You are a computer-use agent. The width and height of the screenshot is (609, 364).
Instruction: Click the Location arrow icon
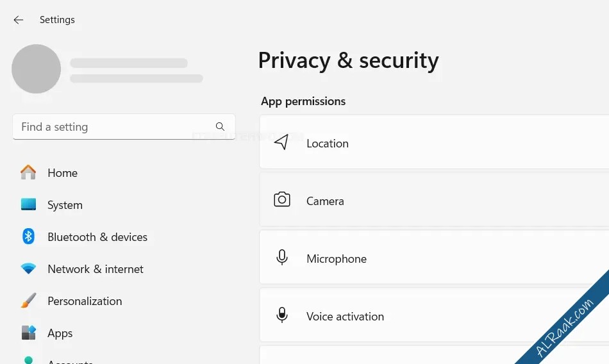281,142
